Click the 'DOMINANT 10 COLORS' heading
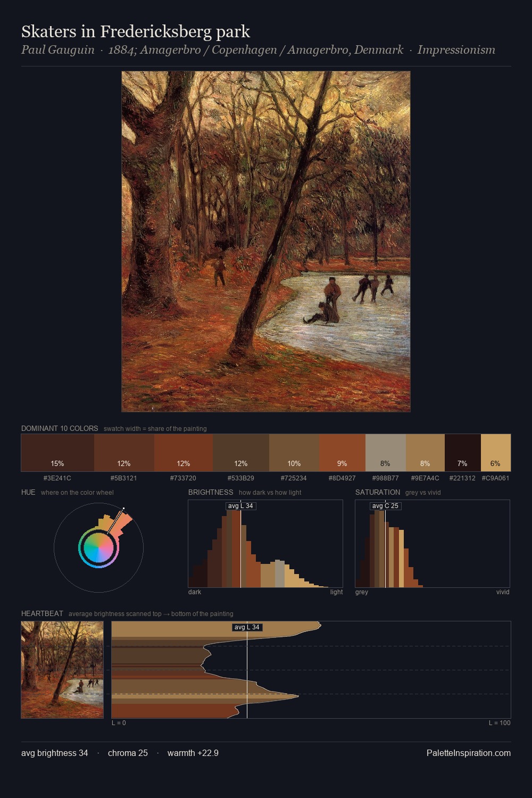Screen dimensions: 532x798 [60, 428]
